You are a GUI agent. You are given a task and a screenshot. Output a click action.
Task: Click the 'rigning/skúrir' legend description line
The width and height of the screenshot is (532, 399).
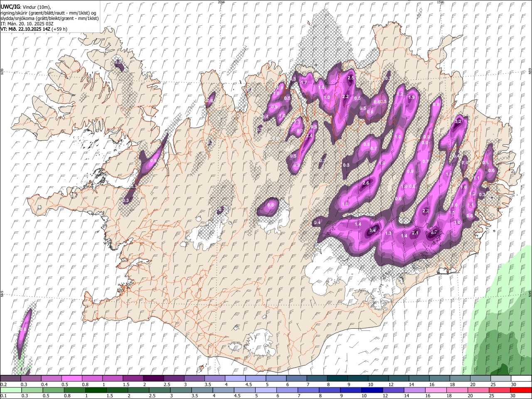click(x=48, y=12)
